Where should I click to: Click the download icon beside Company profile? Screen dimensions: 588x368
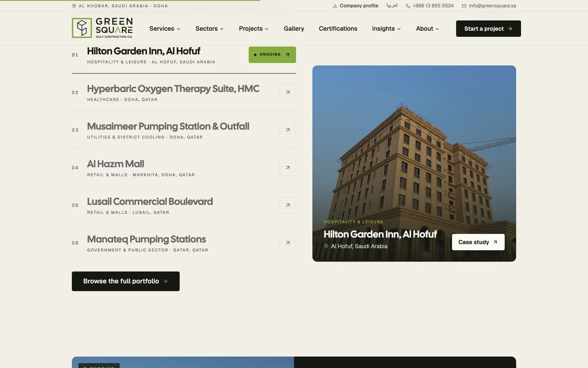[335, 6]
